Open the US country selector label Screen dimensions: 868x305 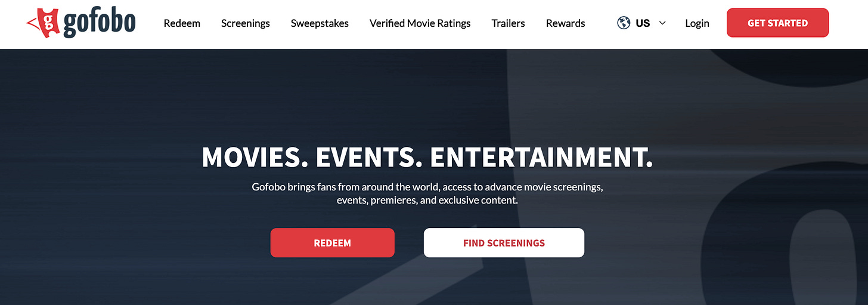click(x=643, y=23)
